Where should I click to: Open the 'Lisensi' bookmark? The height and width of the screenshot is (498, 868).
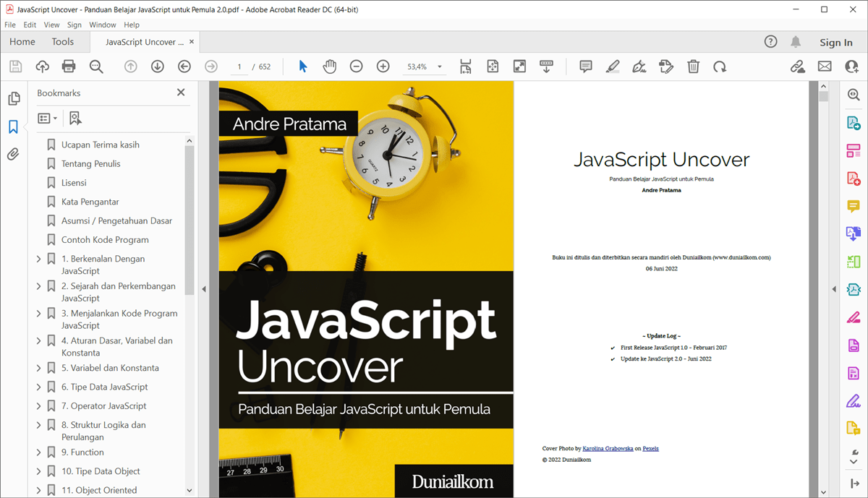click(x=74, y=183)
